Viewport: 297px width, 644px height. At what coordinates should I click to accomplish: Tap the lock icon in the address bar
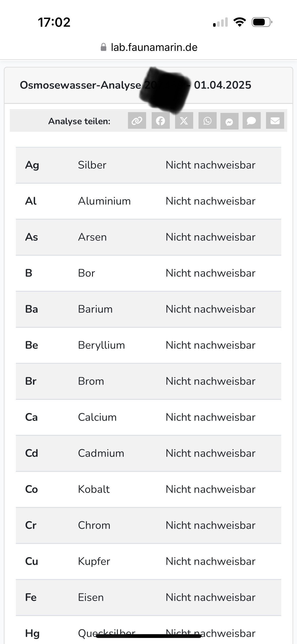[x=103, y=47]
